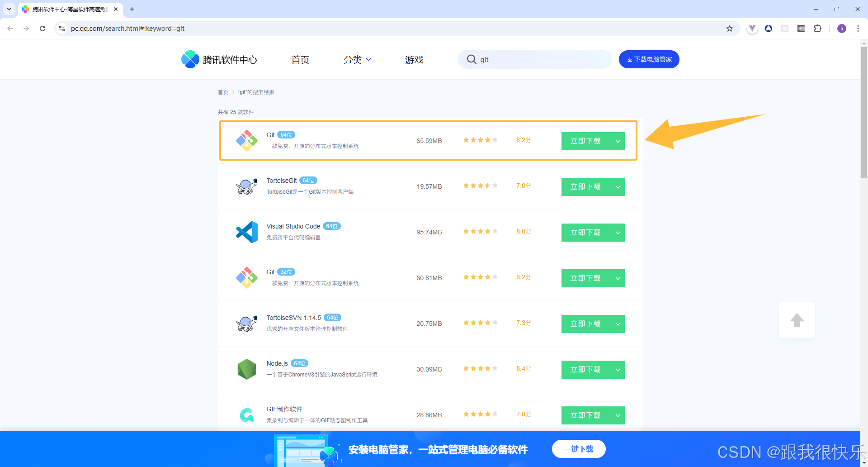
Task: Go back in browser history
Action: 10,29
